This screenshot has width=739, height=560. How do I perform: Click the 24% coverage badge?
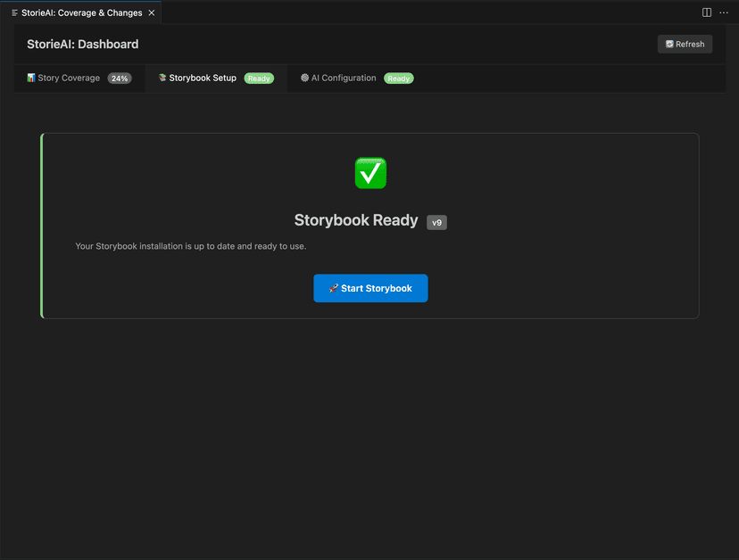(x=120, y=78)
